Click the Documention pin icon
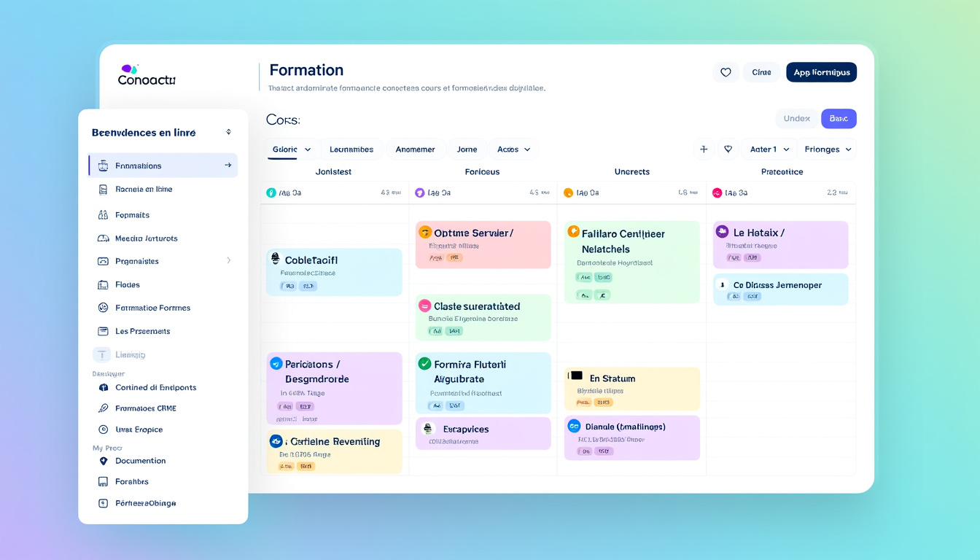980x560 pixels. tap(102, 461)
